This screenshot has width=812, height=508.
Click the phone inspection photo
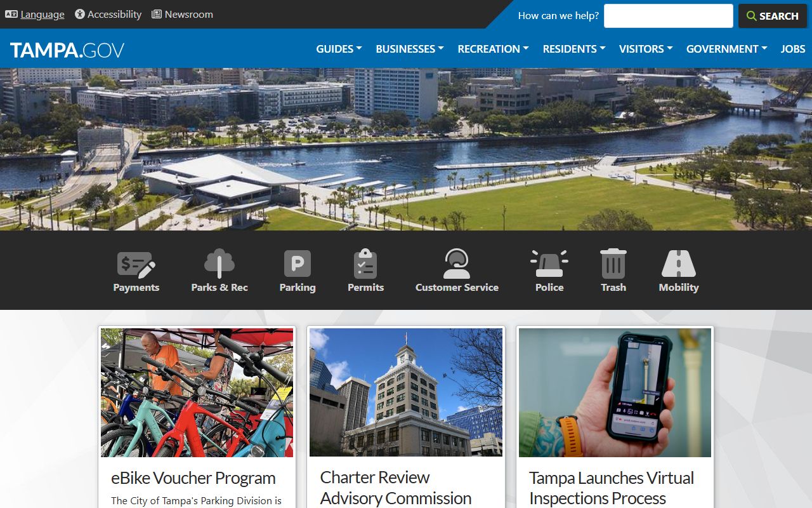click(x=615, y=392)
